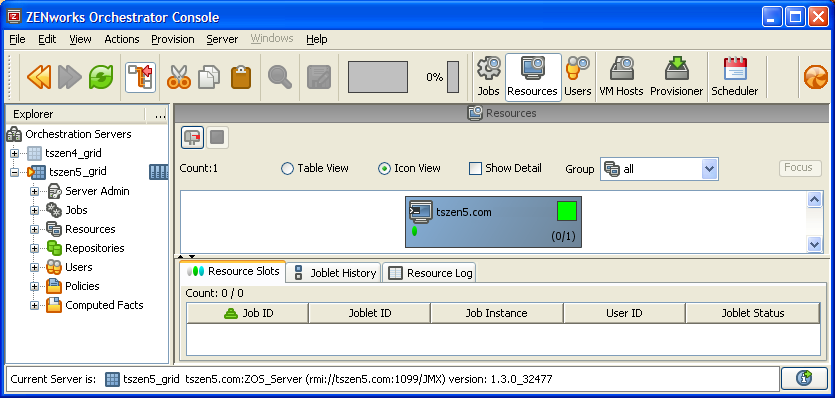Select Computed Facts in explorer tree
The image size is (835, 398).
[x=104, y=305]
